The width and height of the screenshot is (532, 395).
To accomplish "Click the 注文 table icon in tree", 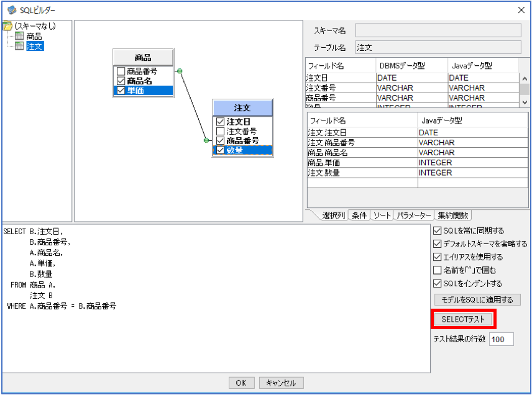I will pyautogui.click(x=20, y=46).
